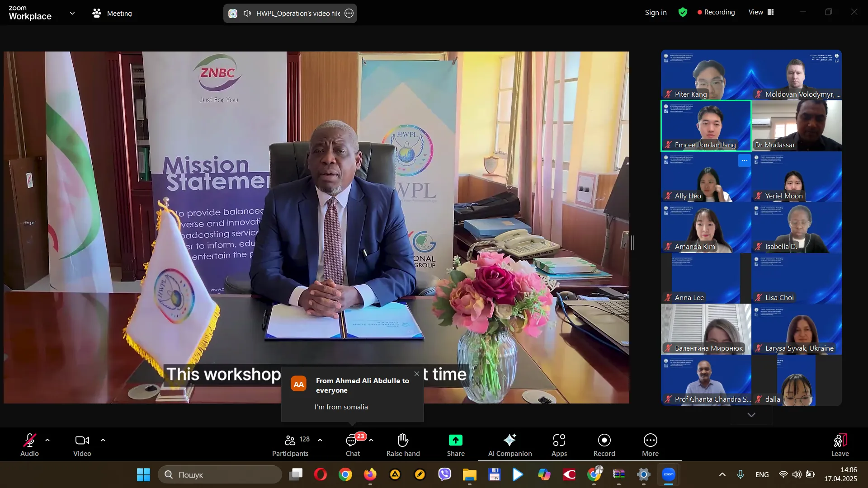Open More options in toolbar
The width and height of the screenshot is (868, 488).
pos(650,445)
